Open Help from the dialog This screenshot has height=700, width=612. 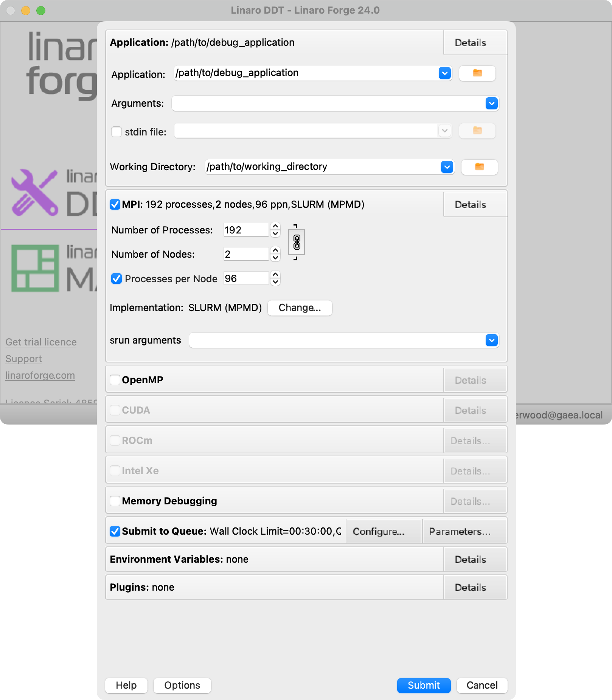coord(126,685)
